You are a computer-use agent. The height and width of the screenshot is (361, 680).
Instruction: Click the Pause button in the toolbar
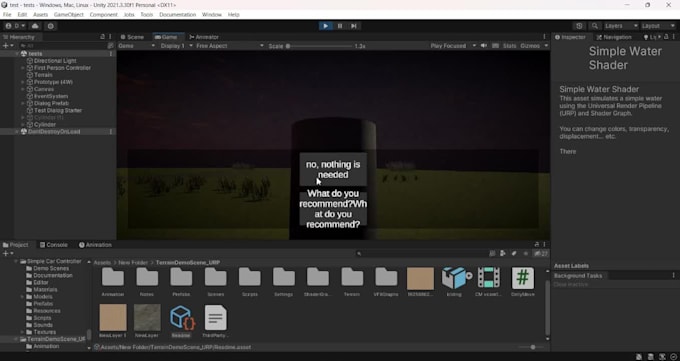(340, 26)
